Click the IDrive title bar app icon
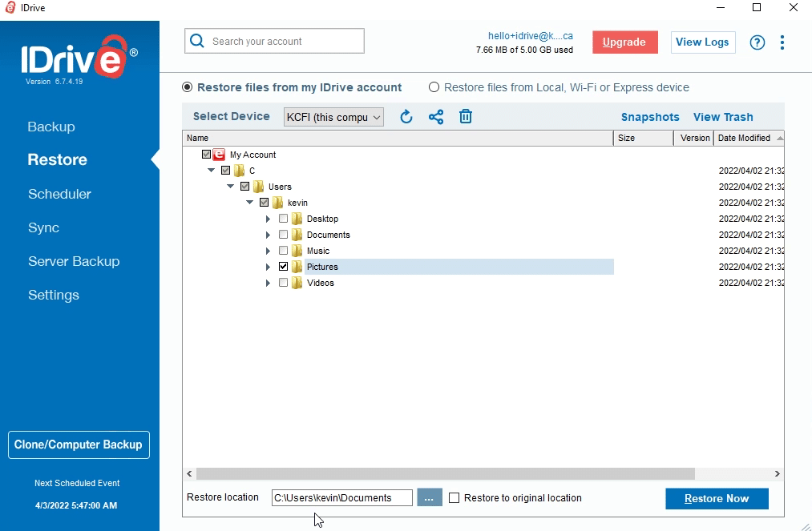 [10, 8]
